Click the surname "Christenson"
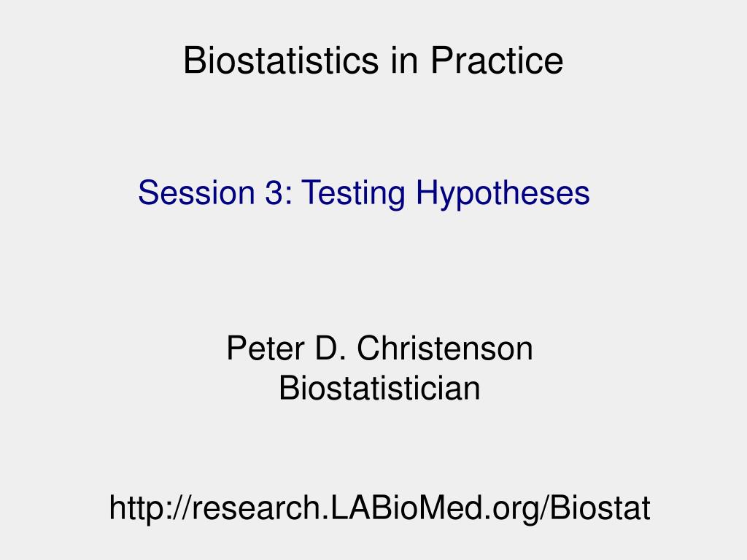 (445, 348)
